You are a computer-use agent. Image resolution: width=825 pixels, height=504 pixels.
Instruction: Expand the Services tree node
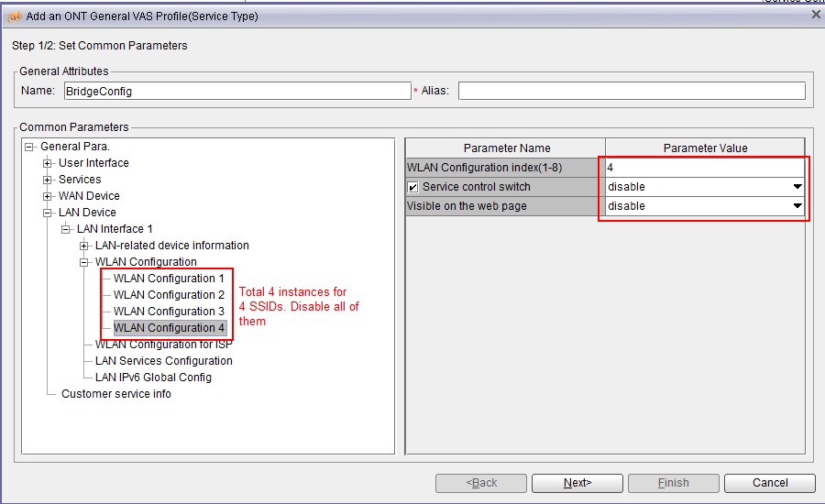tap(48, 180)
